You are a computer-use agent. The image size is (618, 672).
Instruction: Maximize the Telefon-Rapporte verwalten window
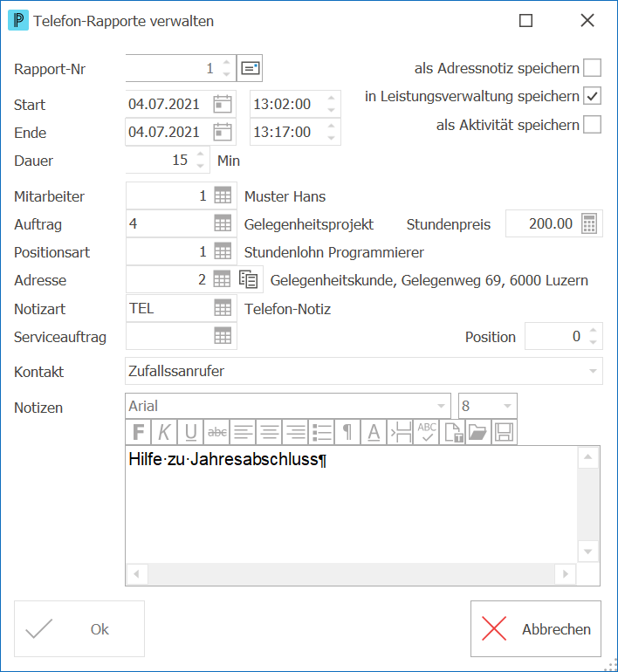click(525, 21)
